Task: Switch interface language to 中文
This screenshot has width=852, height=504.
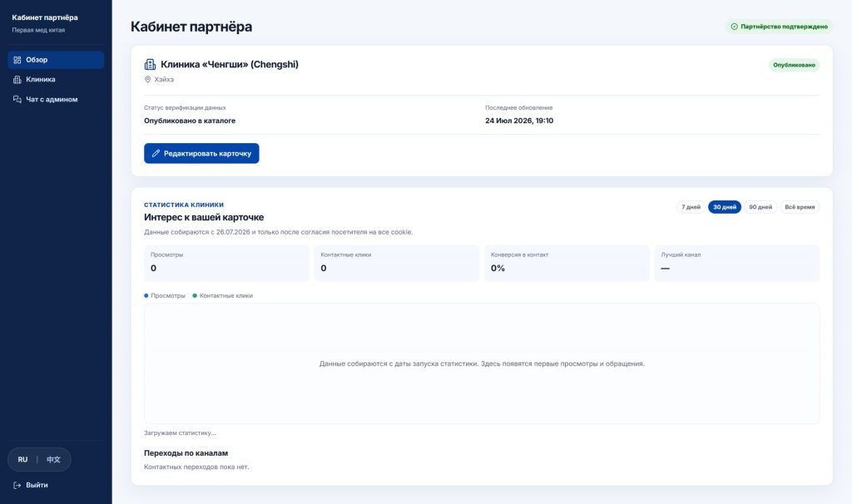Action: click(x=53, y=459)
